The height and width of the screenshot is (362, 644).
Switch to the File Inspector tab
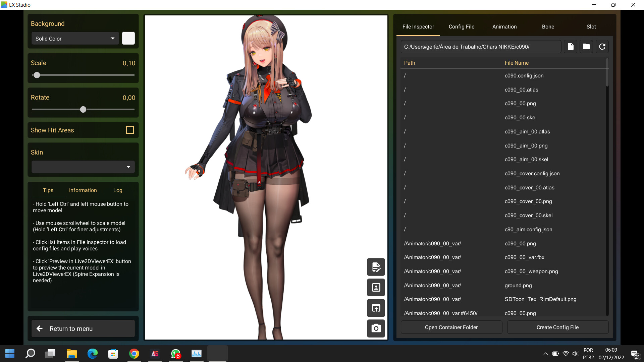tap(418, 26)
